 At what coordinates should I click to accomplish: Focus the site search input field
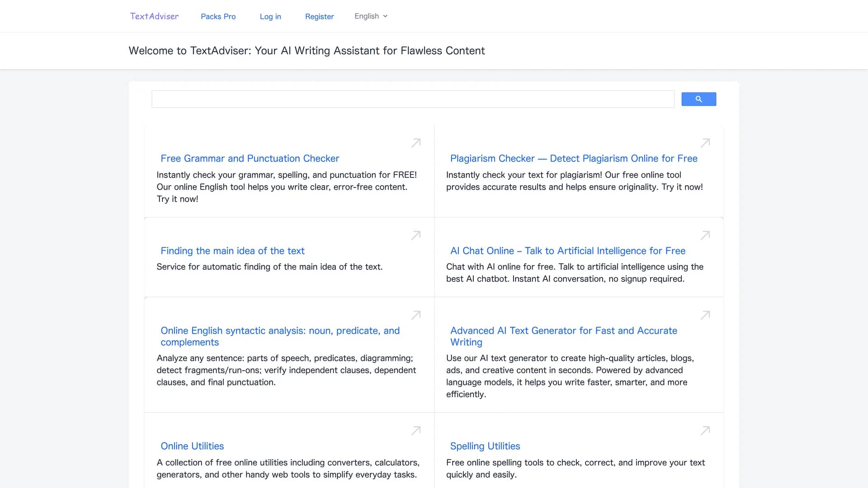413,99
